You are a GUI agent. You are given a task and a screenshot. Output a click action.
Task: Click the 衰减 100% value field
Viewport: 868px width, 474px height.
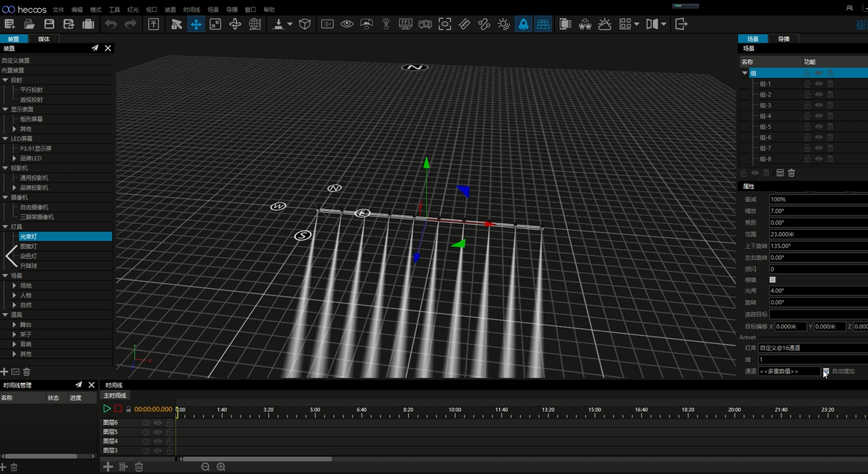coord(818,199)
